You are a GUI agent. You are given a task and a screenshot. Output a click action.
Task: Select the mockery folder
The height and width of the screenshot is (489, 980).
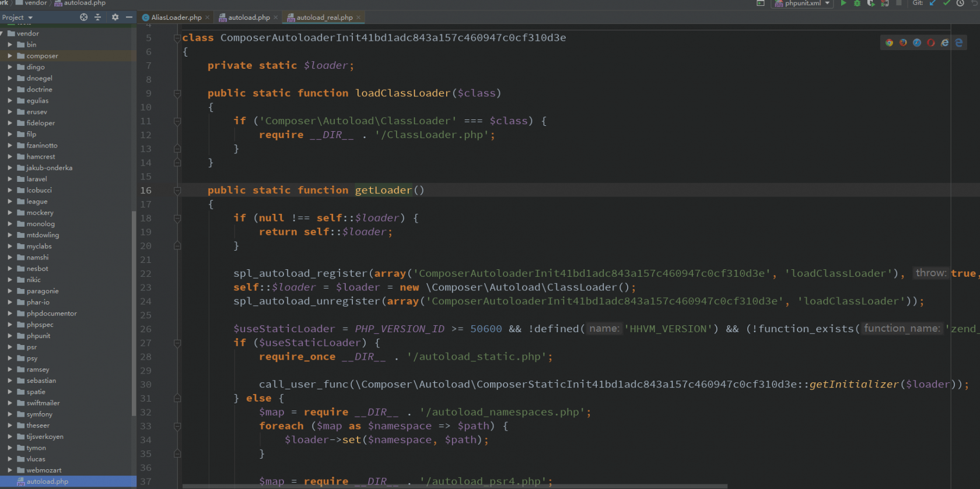[x=40, y=213]
